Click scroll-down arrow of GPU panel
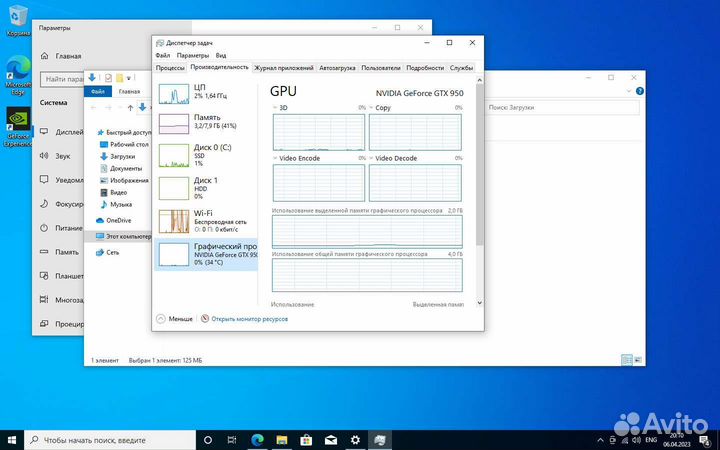 pyautogui.click(x=479, y=303)
